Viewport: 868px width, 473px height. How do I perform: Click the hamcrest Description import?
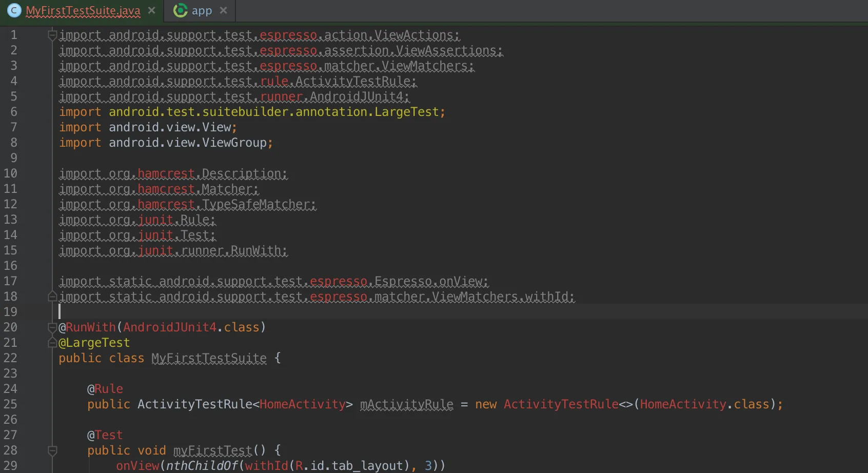(173, 173)
